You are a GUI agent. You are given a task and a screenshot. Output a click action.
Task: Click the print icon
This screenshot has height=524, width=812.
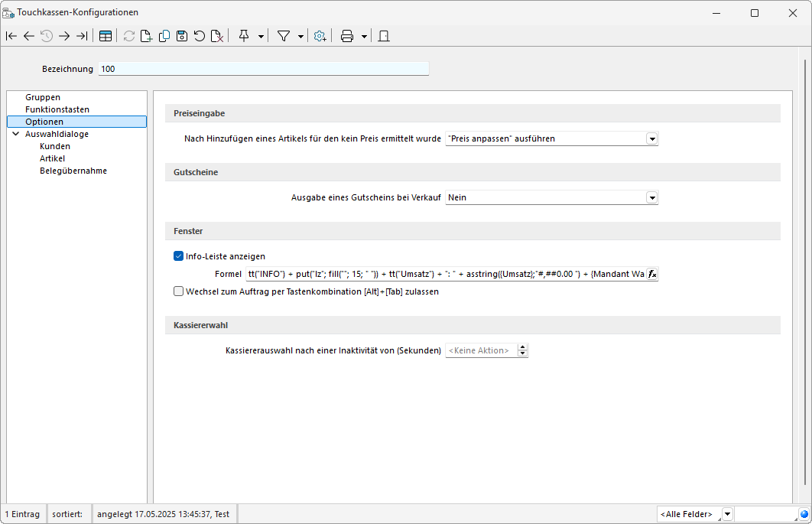click(347, 36)
